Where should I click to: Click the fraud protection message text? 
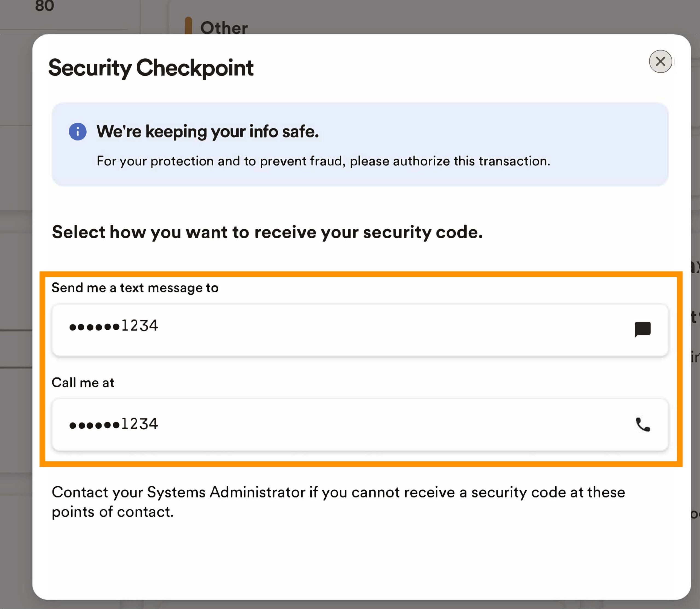pyautogui.click(x=323, y=161)
